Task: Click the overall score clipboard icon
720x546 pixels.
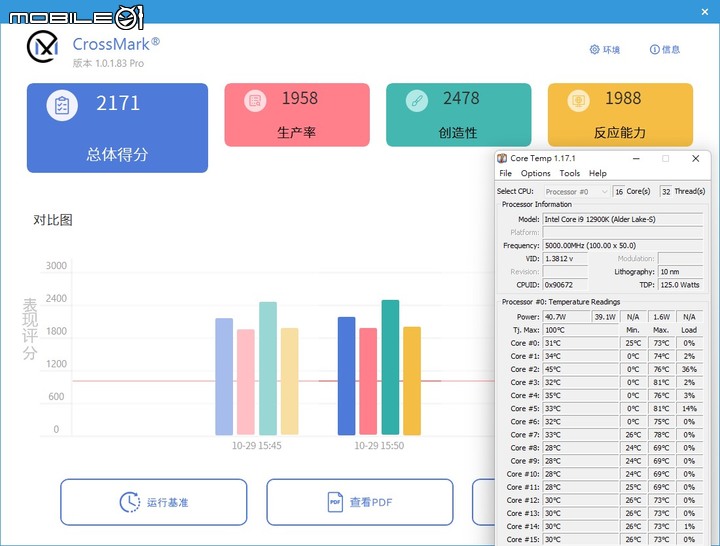Action: point(62,105)
